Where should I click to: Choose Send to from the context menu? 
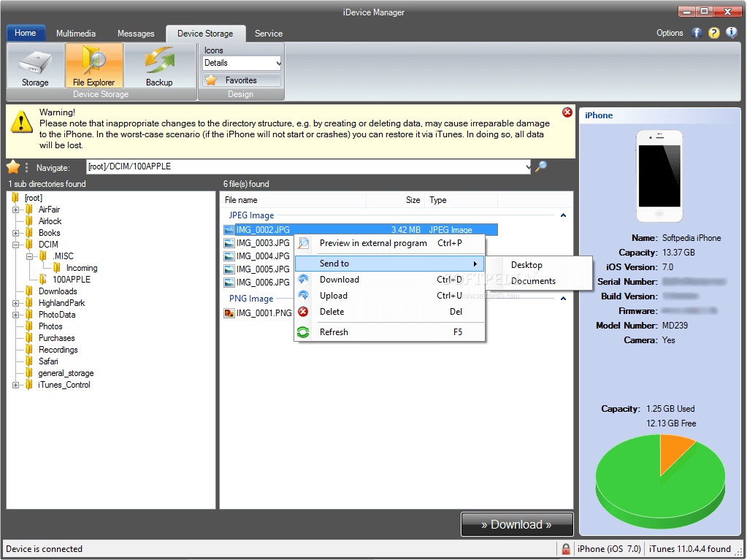coord(334,263)
